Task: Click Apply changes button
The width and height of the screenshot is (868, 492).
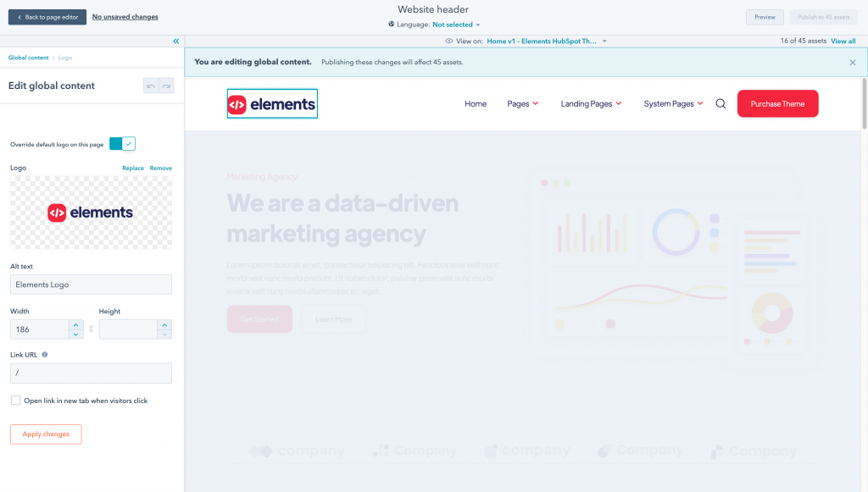Action: 46,434
